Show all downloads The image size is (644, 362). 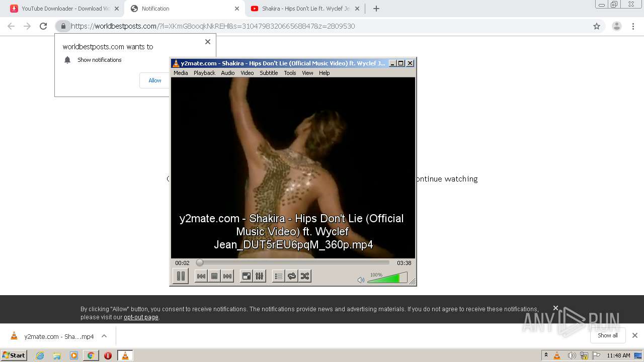pos(608,335)
